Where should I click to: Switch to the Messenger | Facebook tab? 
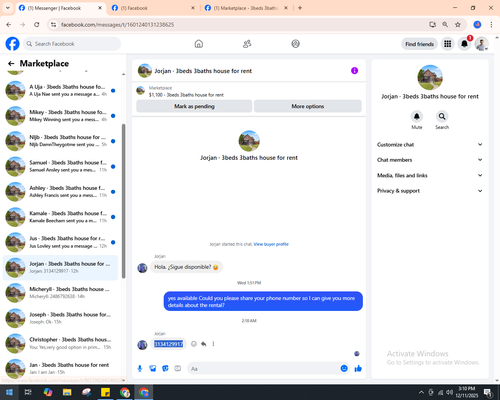60,8
